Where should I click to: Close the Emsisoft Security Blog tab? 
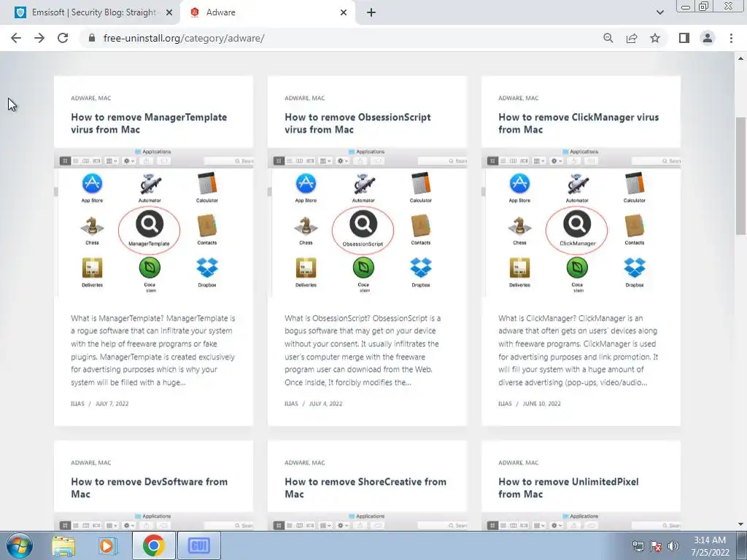click(169, 12)
